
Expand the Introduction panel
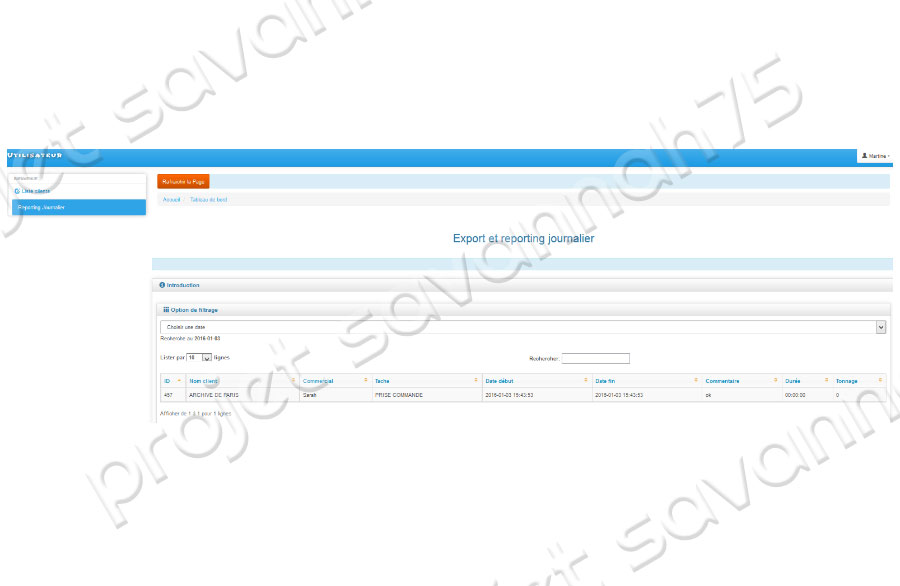click(x=183, y=285)
